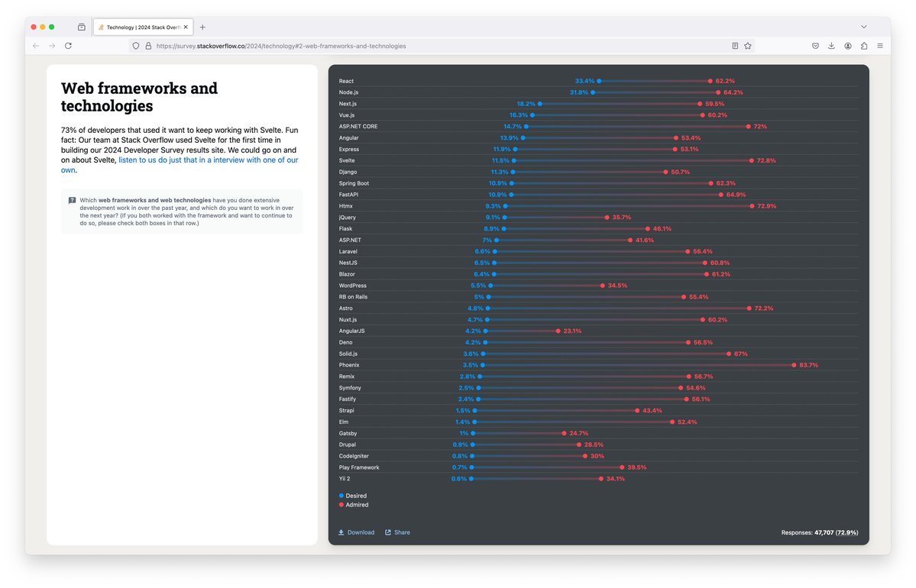The width and height of the screenshot is (916, 588).
Task: Click the React row label
Action: [346, 81]
